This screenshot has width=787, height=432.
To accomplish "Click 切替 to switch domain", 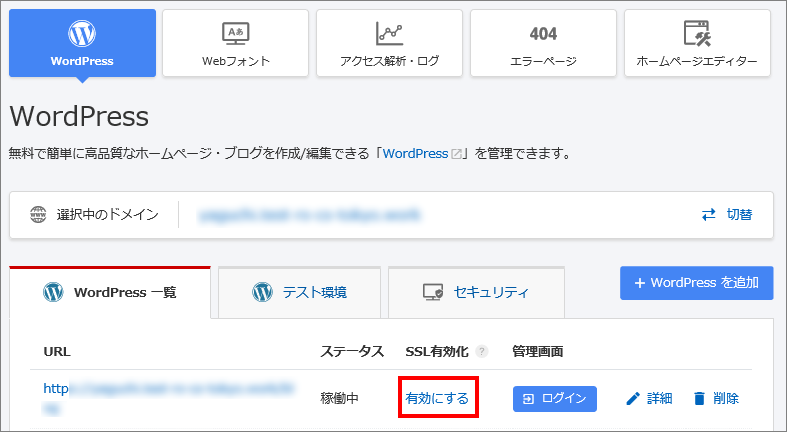I will [727, 215].
